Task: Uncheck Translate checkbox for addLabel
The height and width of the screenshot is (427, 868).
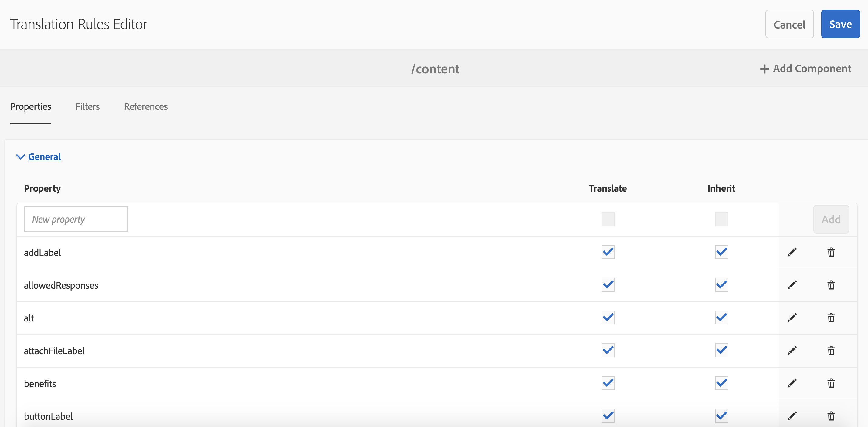Action: pos(608,252)
